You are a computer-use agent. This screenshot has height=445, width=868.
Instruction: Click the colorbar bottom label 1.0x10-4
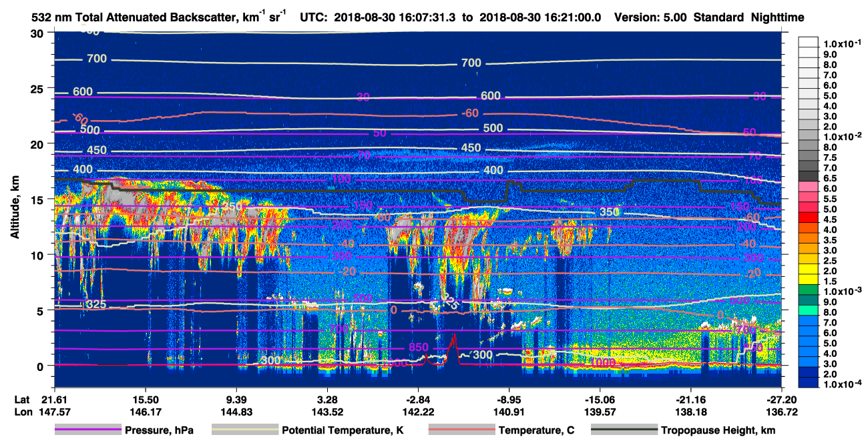(x=843, y=385)
